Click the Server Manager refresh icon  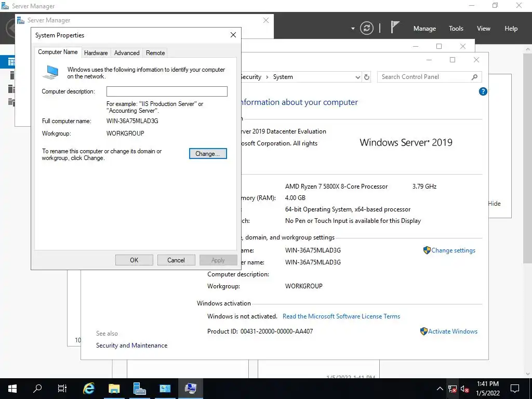[366, 28]
